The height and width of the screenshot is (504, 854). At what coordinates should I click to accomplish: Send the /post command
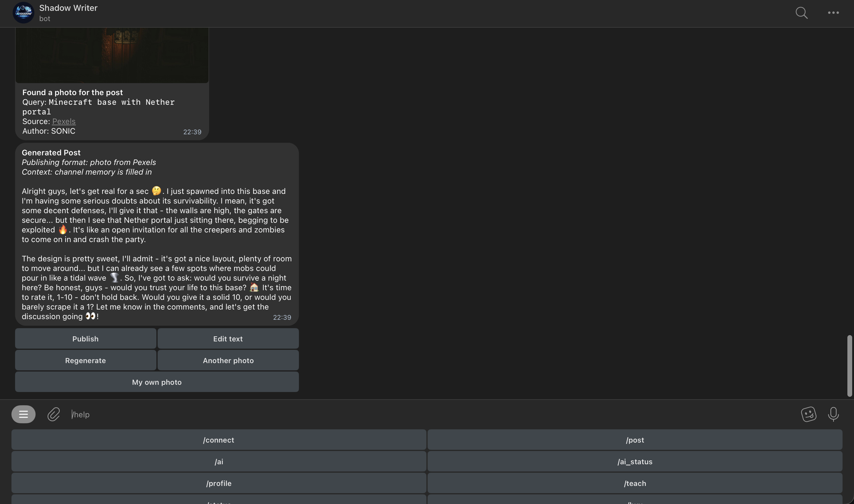635,440
